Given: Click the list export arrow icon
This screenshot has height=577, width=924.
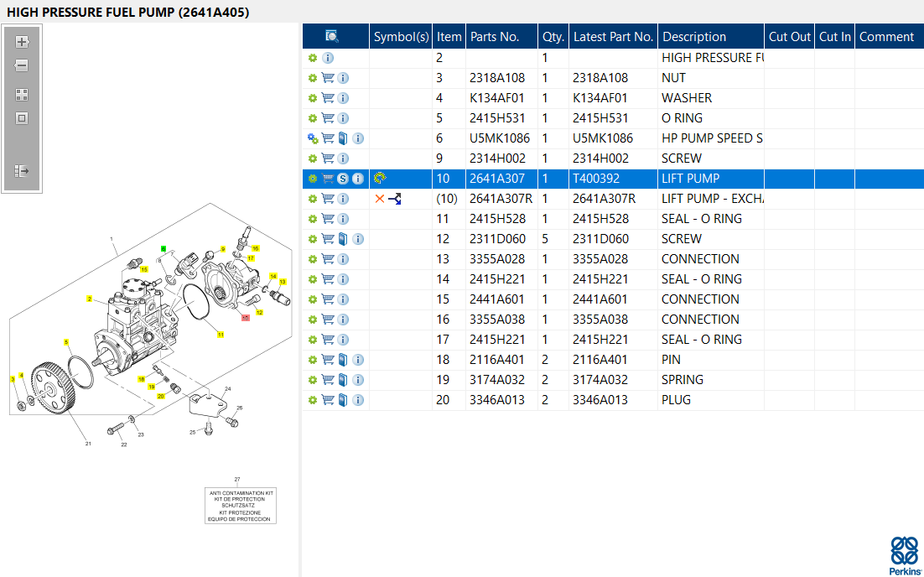Looking at the screenshot, I should (22, 172).
